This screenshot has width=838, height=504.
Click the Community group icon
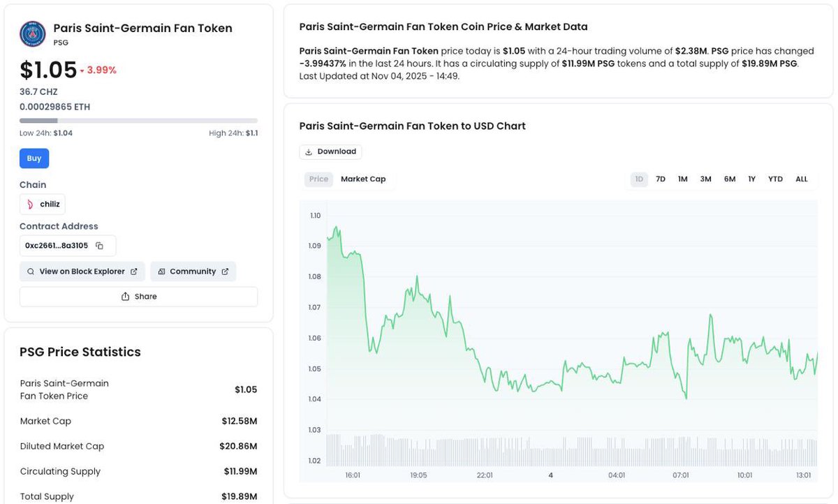[x=161, y=272]
